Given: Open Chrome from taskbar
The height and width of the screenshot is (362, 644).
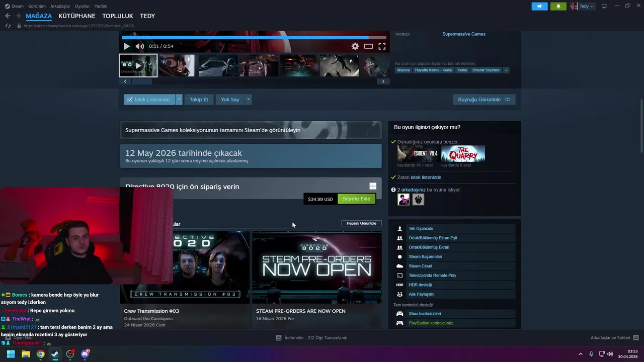Looking at the screenshot, I should pos(40,354).
